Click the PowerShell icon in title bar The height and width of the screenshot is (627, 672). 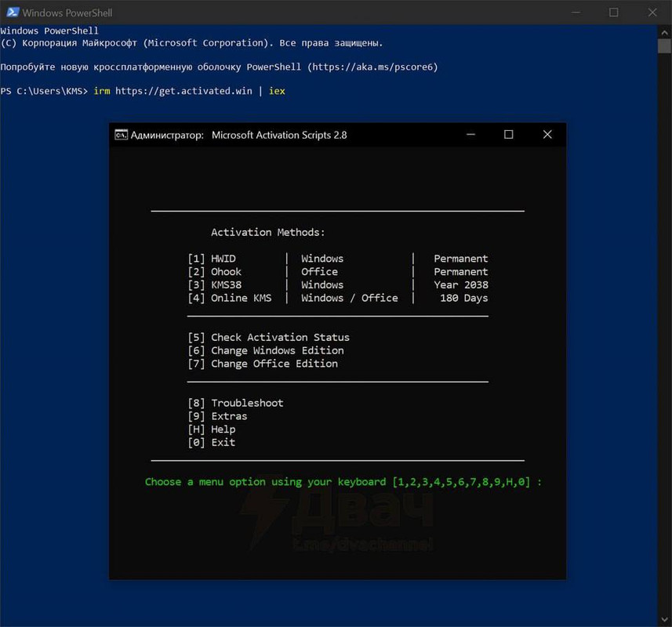pos(13,13)
